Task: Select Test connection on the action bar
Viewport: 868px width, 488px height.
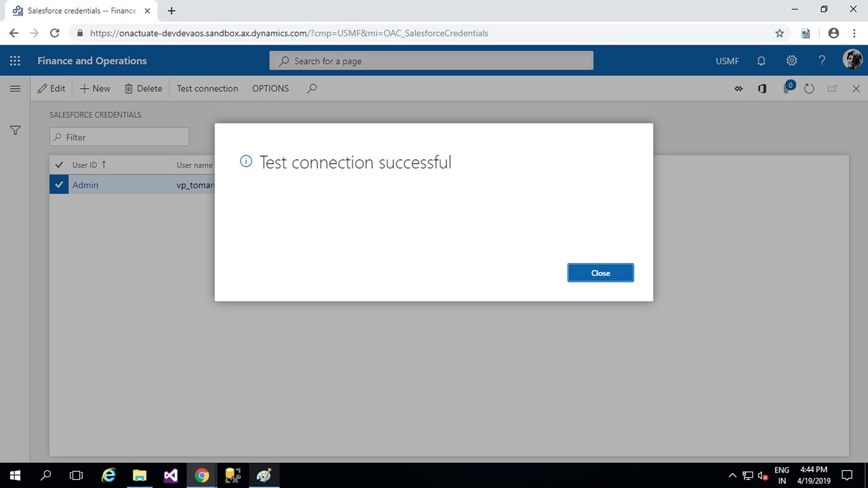Action: click(207, 88)
